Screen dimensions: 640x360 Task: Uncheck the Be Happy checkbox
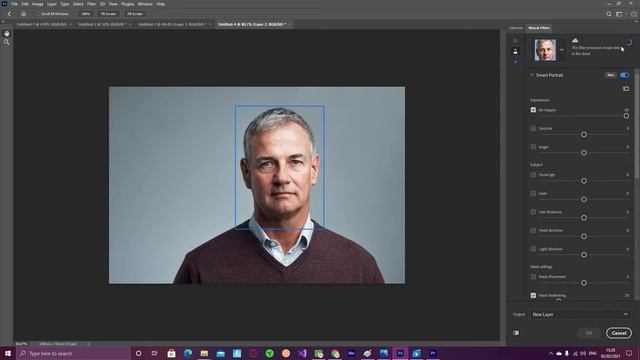pos(533,110)
